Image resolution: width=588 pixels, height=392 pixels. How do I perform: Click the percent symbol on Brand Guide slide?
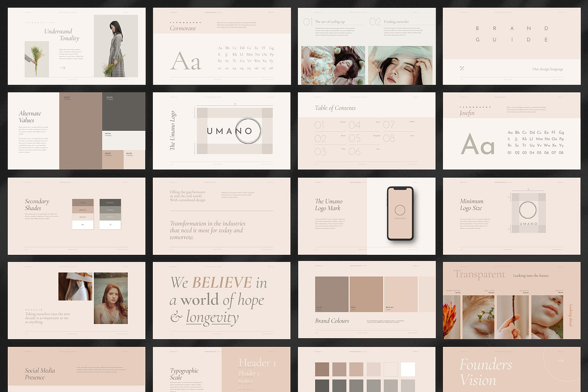click(462, 69)
